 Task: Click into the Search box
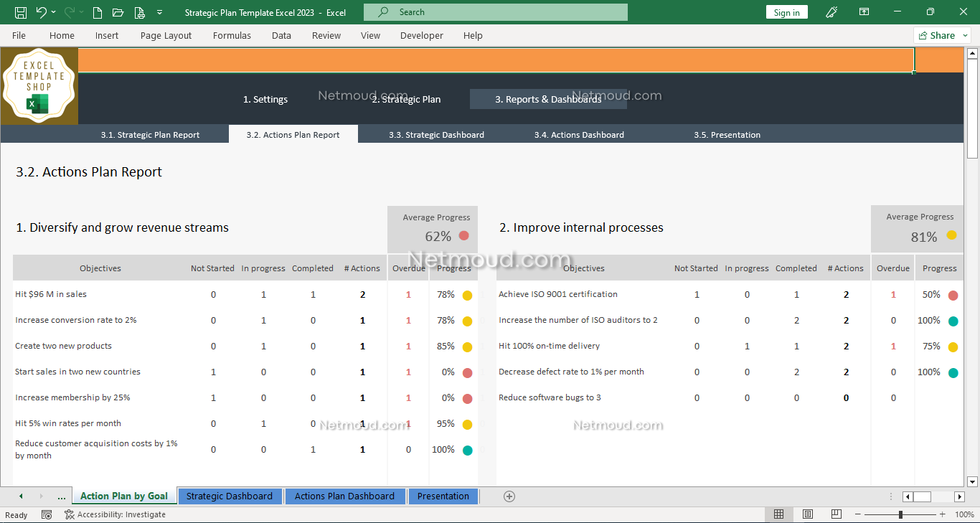pyautogui.click(x=496, y=12)
